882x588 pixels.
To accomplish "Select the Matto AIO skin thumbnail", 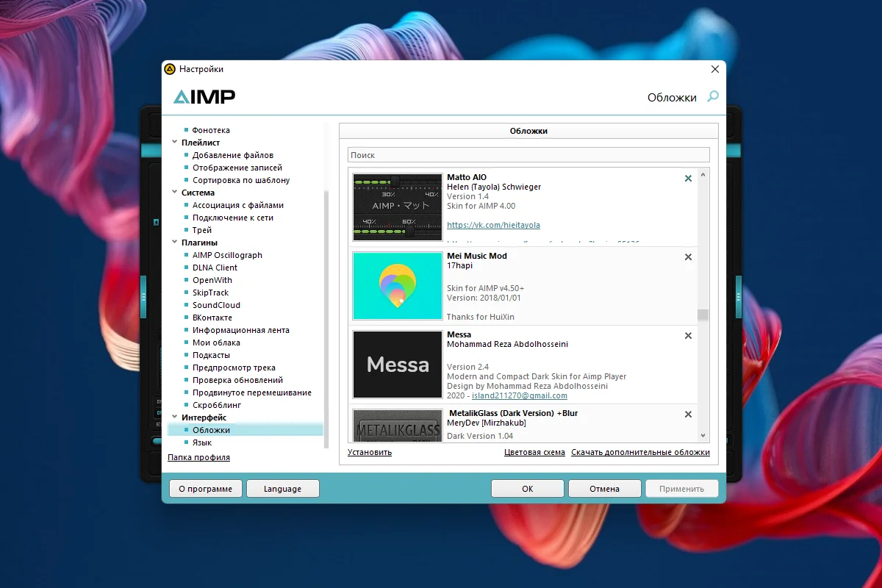I will [398, 207].
